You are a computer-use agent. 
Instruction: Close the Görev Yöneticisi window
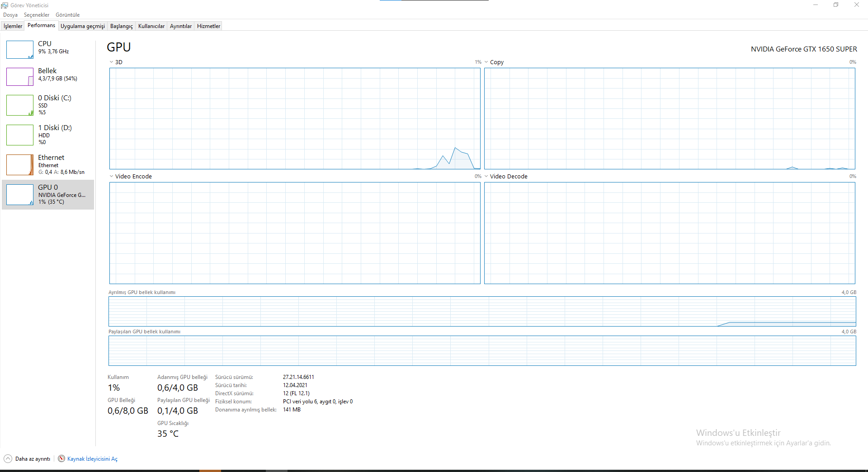pyautogui.click(x=857, y=5)
